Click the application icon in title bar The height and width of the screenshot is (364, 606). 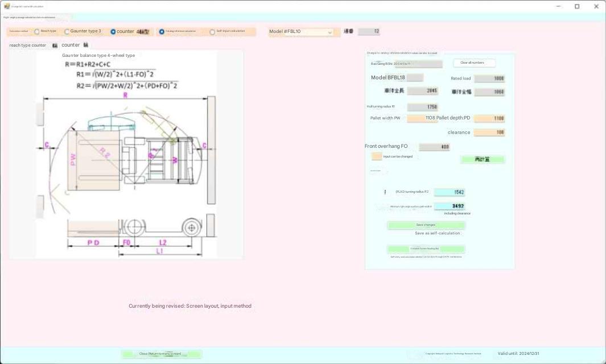[7, 6]
